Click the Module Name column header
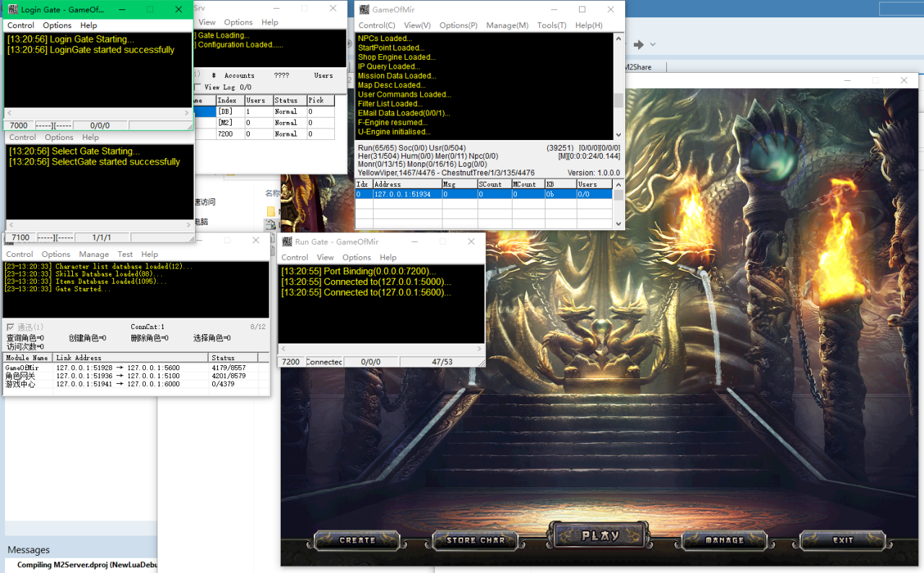Screen dimensions: 924x573 pos(29,358)
